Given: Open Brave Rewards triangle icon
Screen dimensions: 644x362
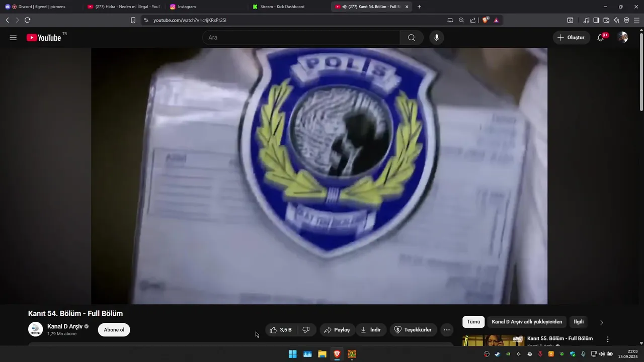Looking at the screenshot, I should tap(496, 20).
